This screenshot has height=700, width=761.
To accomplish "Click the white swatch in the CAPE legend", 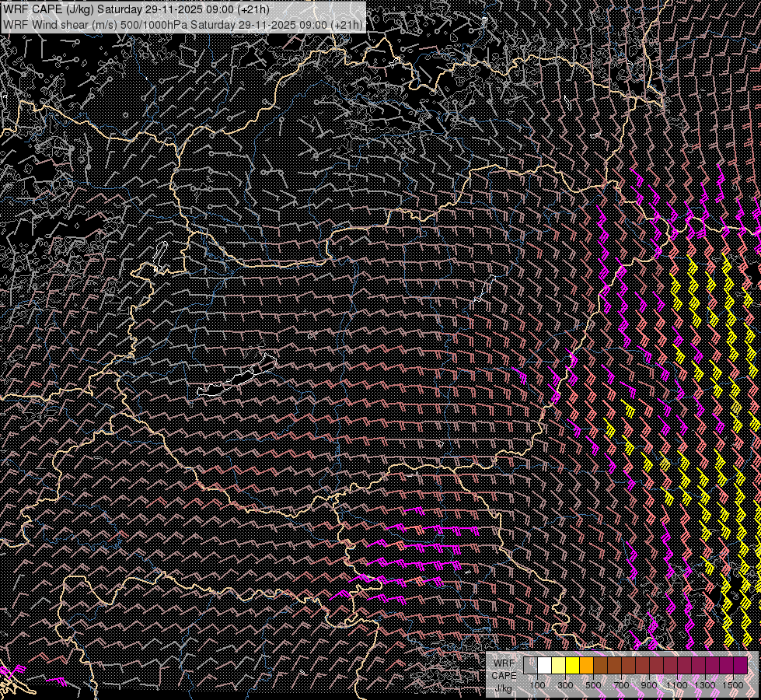I will 544,665.
